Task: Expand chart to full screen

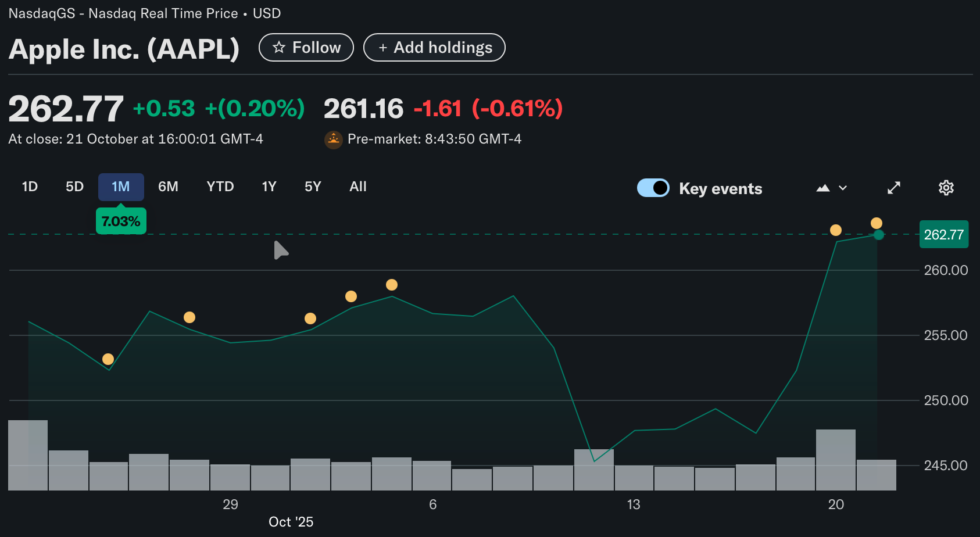Action: point(893,188)
